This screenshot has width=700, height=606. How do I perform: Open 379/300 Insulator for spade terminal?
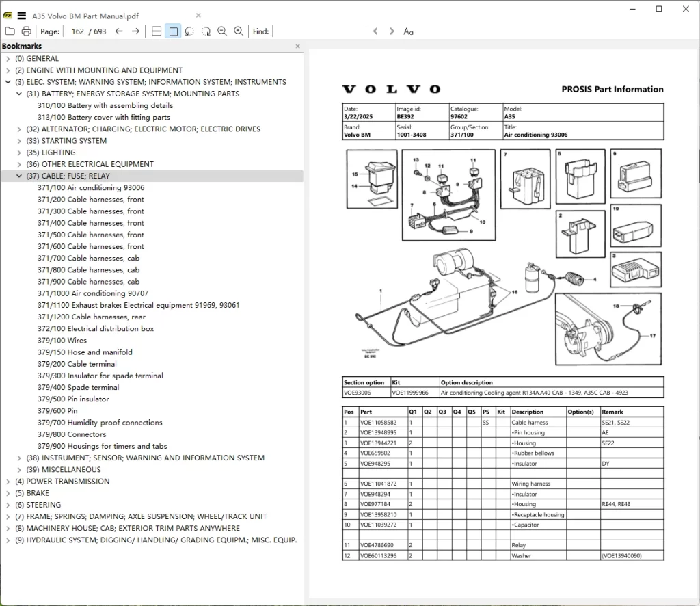pos(100,376)
